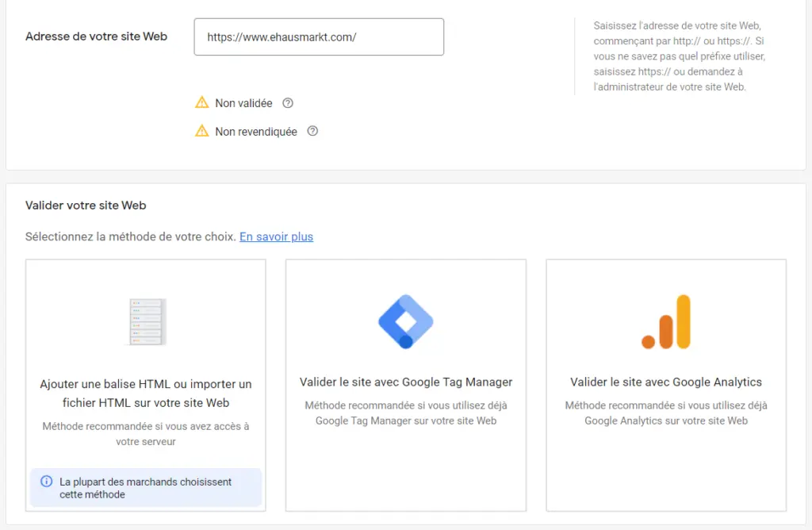
Task: Click the 'Non validée' status text
Action: 244,103
